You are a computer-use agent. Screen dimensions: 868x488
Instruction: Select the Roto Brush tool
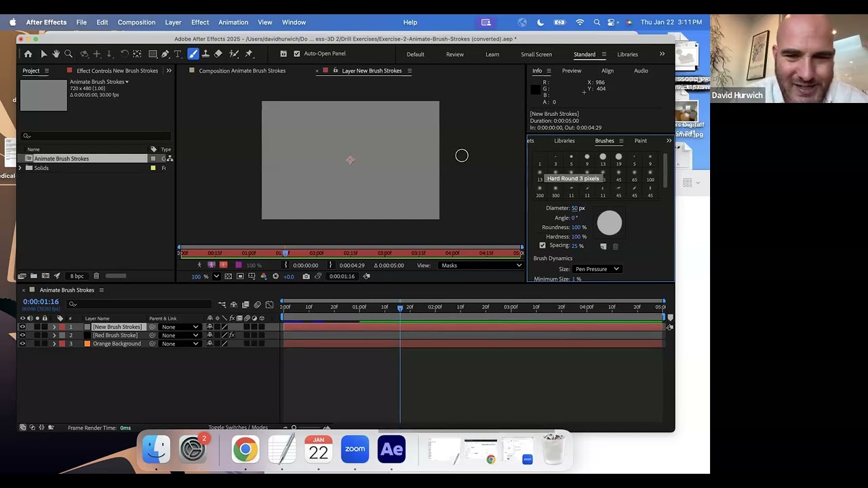[233, 54]
